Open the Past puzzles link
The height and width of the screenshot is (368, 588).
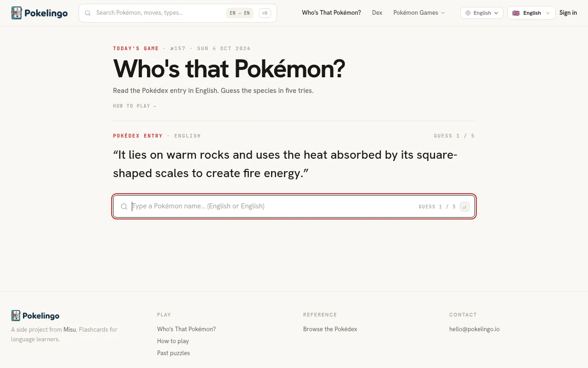tap(174, 353)
